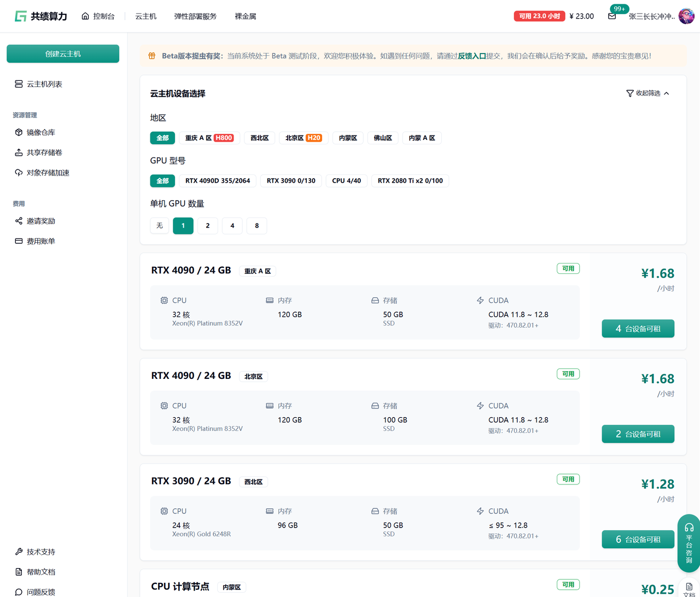Click the user avatar picture
Screen dimensions: 700x597
[x=686, y=16]
